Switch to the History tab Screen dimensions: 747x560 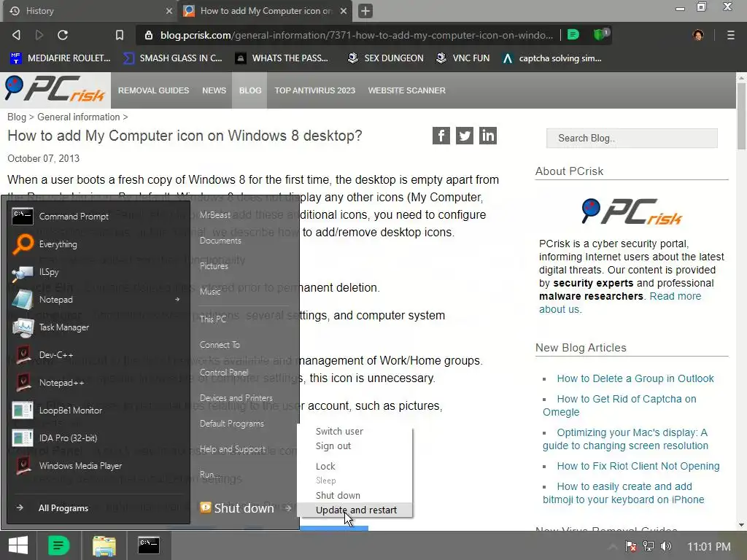88,10
